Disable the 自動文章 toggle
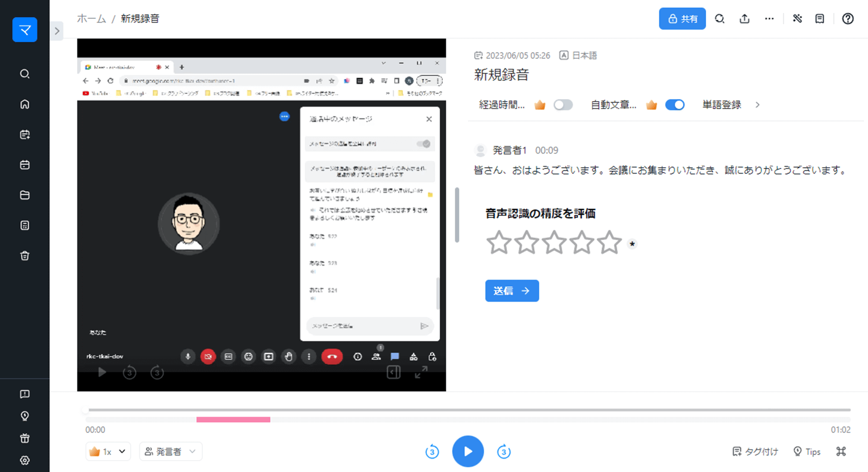Image resolution: width=868 pixels, height=472 pixels. 675,104
